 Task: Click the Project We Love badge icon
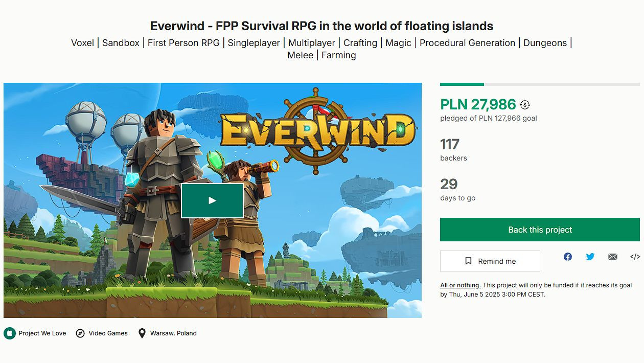coord(10,333)
